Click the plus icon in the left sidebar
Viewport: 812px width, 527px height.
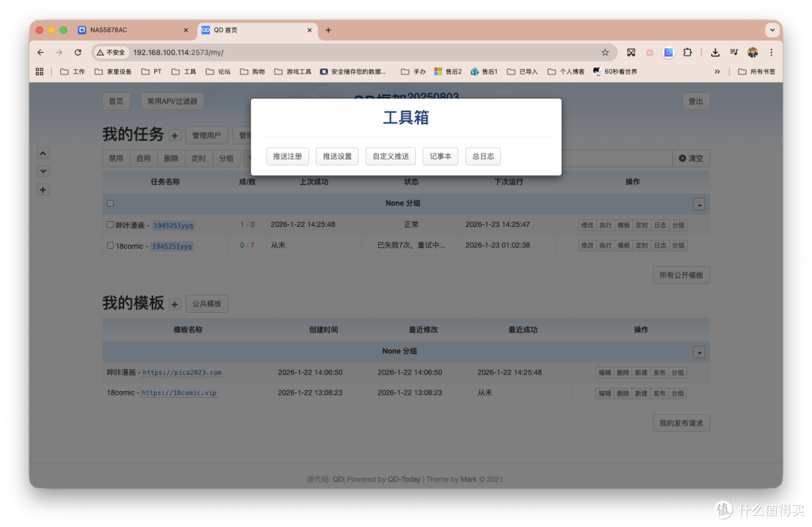[x=43, y=189]
